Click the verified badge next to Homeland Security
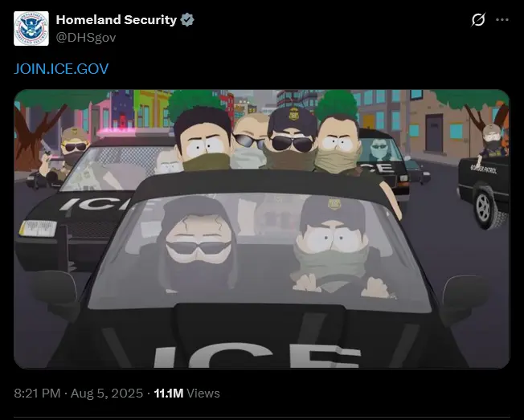The width and height of the screenshot is (524, 420). (x=187, y=20)
